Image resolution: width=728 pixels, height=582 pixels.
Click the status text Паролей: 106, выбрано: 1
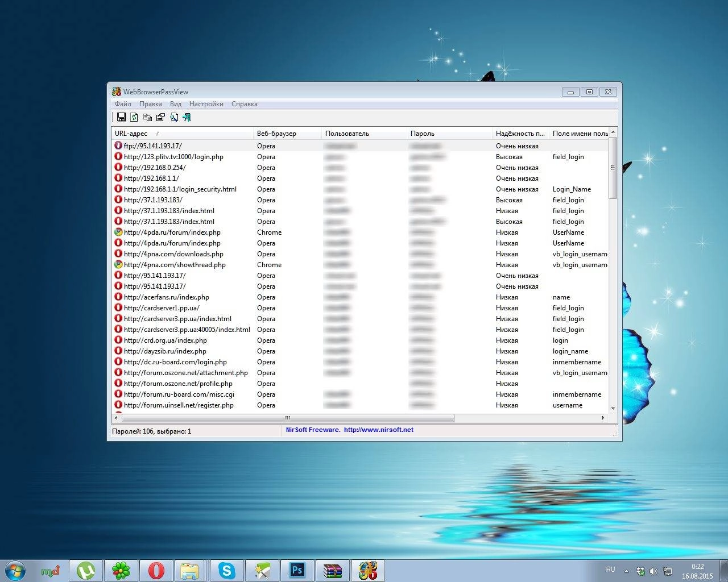[x=152, y=431]
